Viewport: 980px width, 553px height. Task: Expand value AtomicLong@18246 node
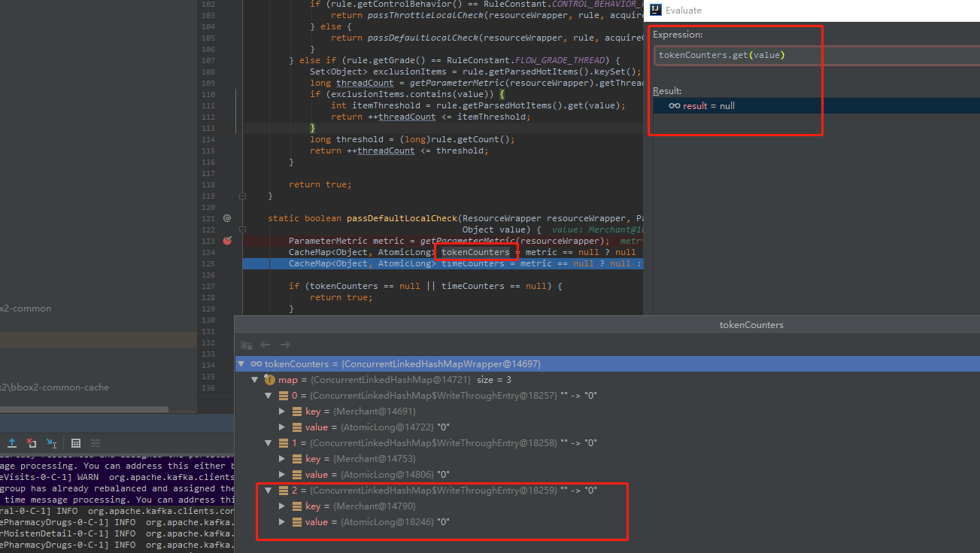pos(282,522)
